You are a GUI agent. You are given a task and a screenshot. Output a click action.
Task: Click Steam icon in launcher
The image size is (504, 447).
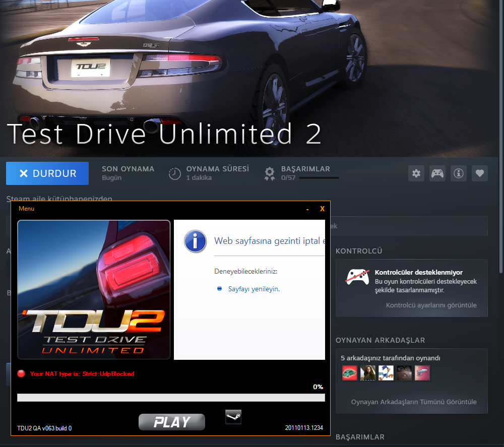click(x=233, y=417)
